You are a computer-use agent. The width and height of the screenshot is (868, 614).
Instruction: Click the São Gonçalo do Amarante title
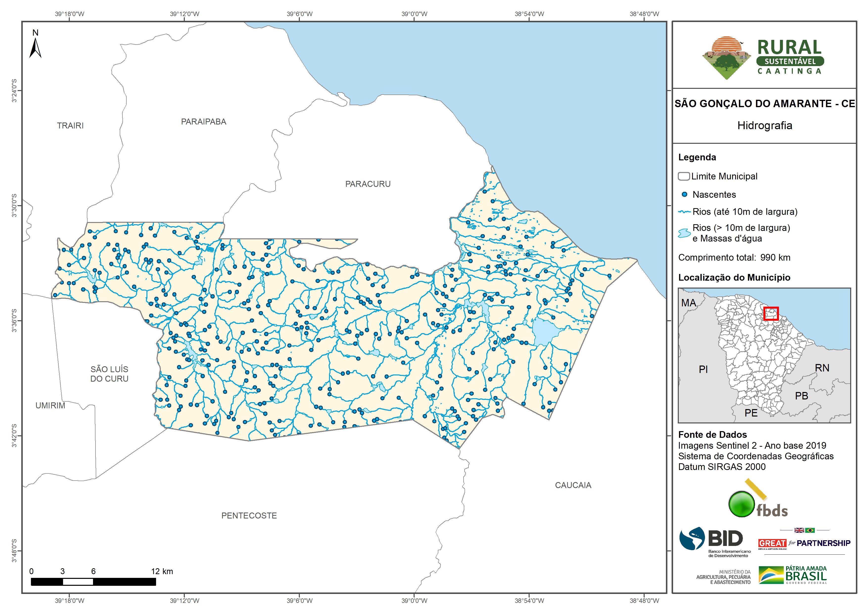coord(764,104)
